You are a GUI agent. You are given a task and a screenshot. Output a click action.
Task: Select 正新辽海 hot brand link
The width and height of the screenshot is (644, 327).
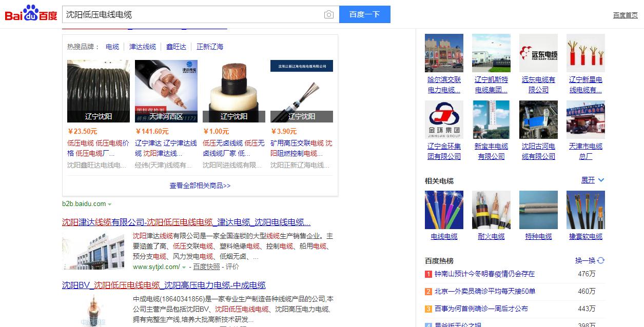[210, 47]
